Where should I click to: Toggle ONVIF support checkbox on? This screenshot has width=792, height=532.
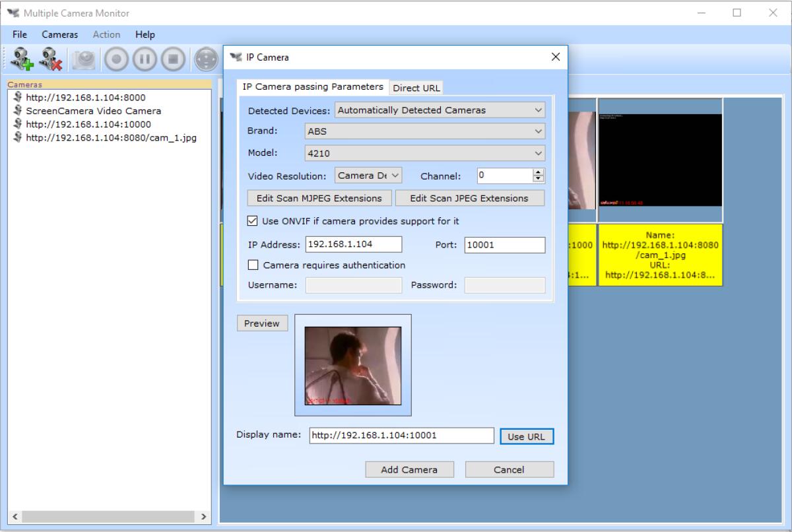(x=252, y=221)
